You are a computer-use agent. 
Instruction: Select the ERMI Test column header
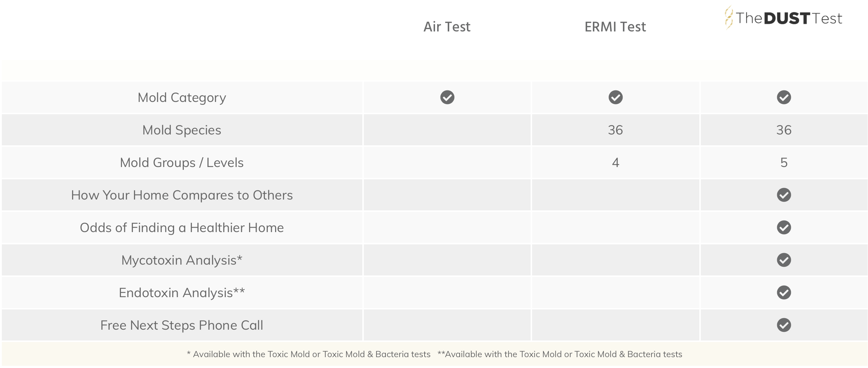[615, 27]
